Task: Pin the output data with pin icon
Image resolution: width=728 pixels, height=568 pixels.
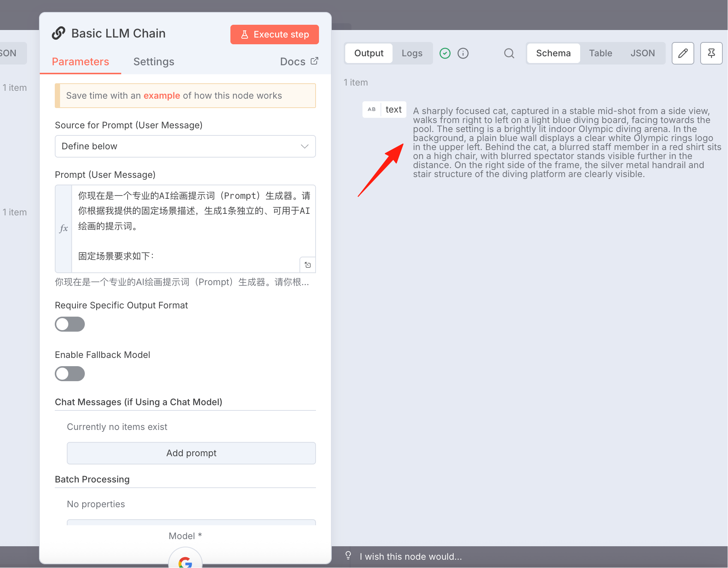Action: (x=711, y=53)
